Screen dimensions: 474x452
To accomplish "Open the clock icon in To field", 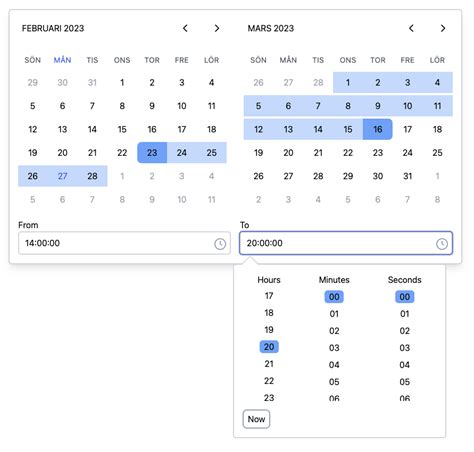I will click(x=442, y=244).
